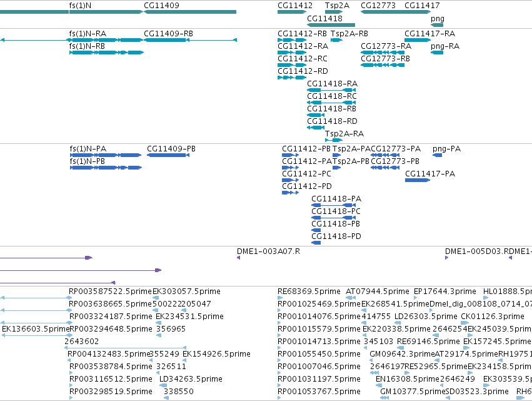Click transcript label fs(1)N-RB
Image resolution: width=532 pixels, height=401 pixels.
point(87,46)
